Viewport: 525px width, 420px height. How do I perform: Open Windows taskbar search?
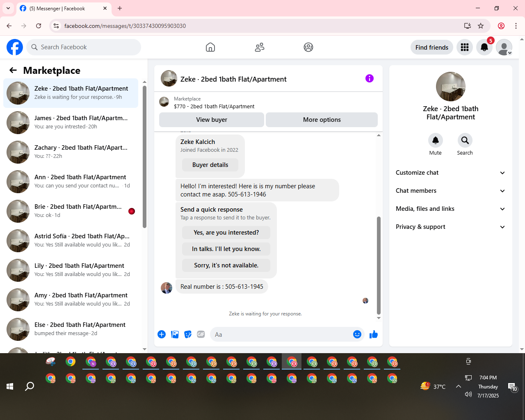tap(30, 386)
